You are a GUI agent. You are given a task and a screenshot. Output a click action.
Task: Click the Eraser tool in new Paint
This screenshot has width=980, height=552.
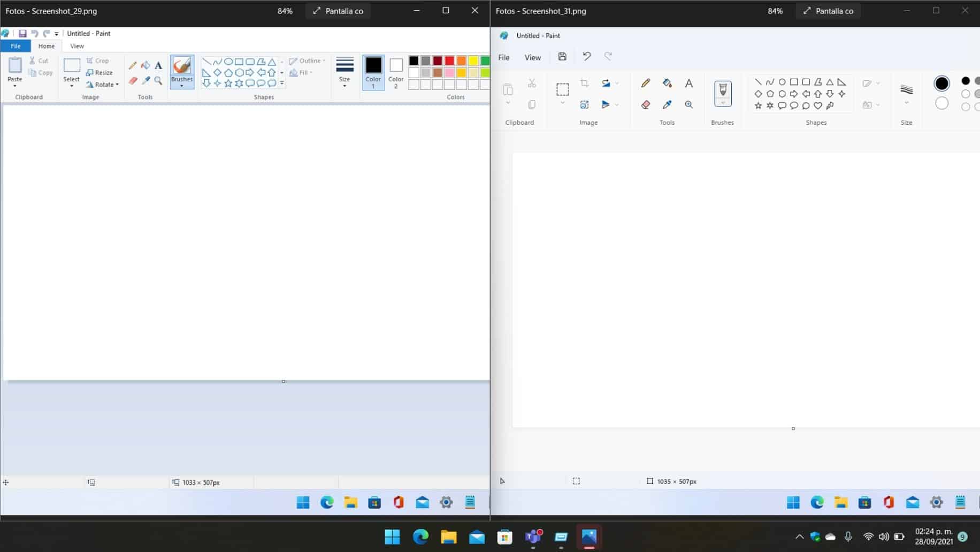click(x=646, y=105)
